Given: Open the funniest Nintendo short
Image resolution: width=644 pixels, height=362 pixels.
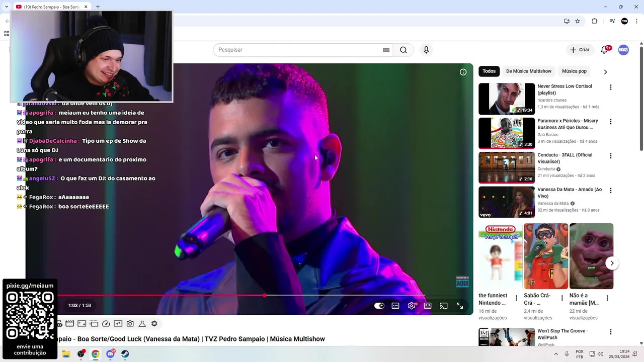Looking at the screenshot, I should tap(500, 256).
